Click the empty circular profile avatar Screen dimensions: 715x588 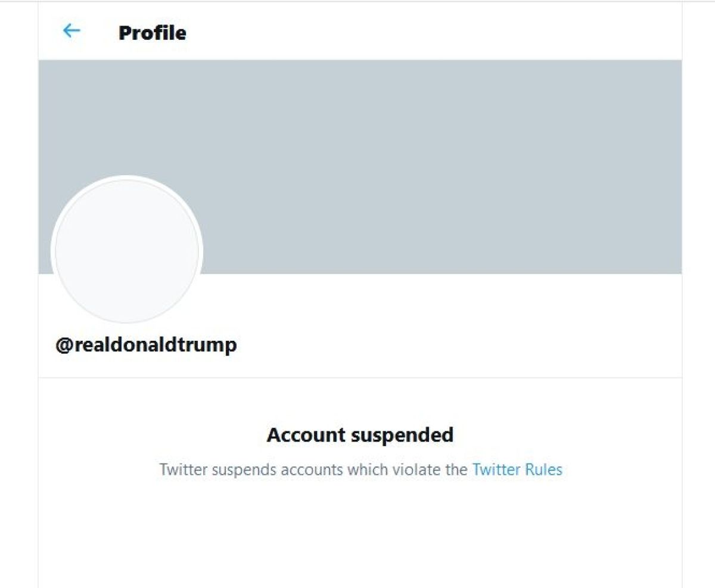pyautogui.click(x=127, y=251)
